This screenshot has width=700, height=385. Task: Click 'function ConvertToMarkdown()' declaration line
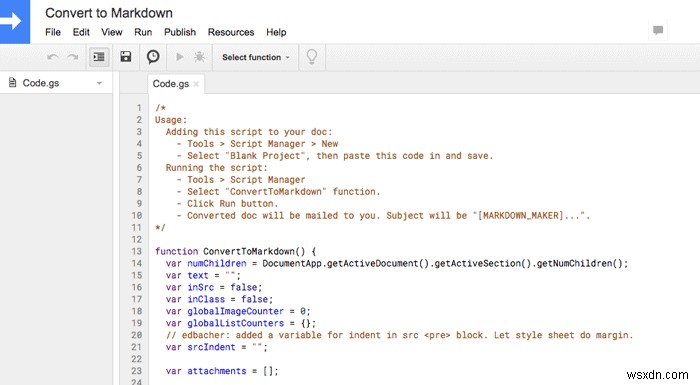tap(236, 251)
